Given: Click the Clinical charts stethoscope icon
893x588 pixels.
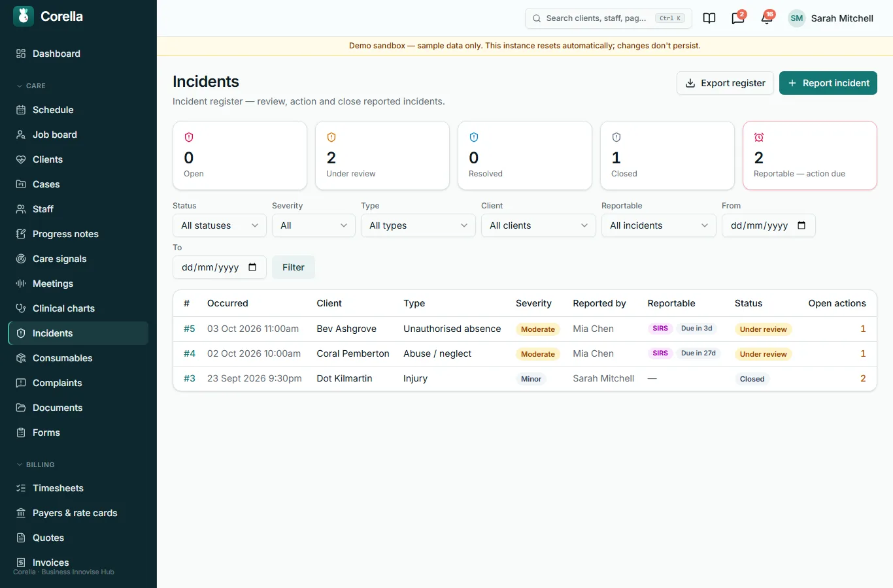Looking at the screenshot, I should coord(21,308).
